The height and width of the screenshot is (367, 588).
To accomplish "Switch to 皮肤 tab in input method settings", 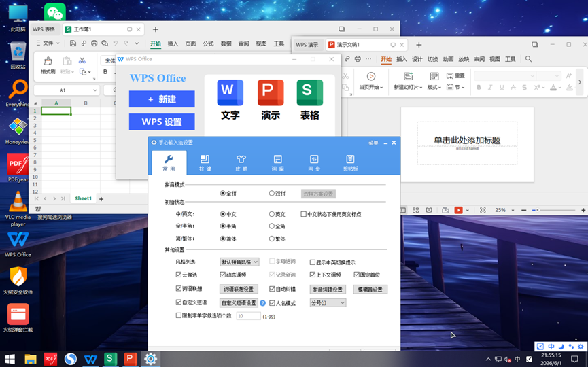I will [241, 163].
